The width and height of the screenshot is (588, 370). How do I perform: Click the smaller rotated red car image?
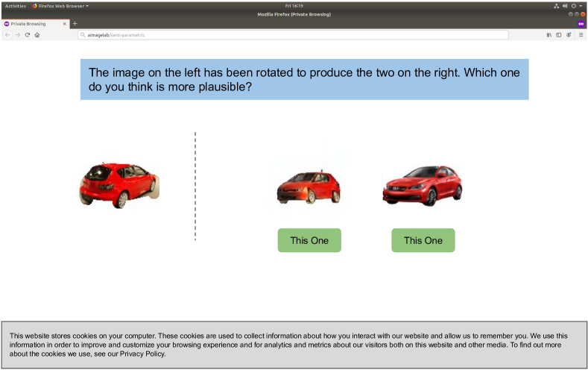coord(309,188)
